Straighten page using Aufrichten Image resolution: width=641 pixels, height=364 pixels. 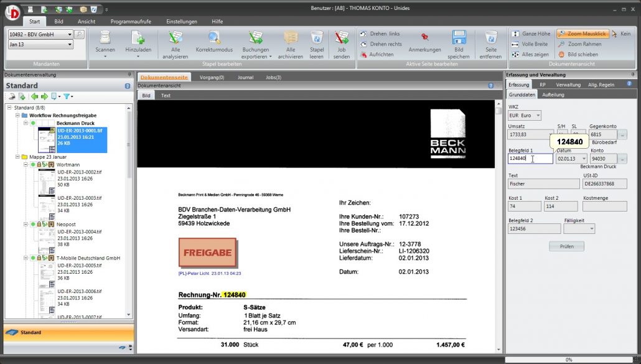[377, 54]
